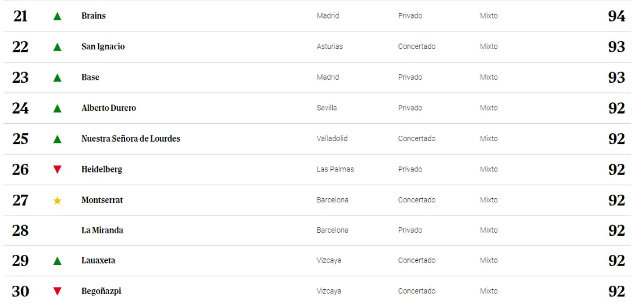Open the Brains school entry

(93, 16)
